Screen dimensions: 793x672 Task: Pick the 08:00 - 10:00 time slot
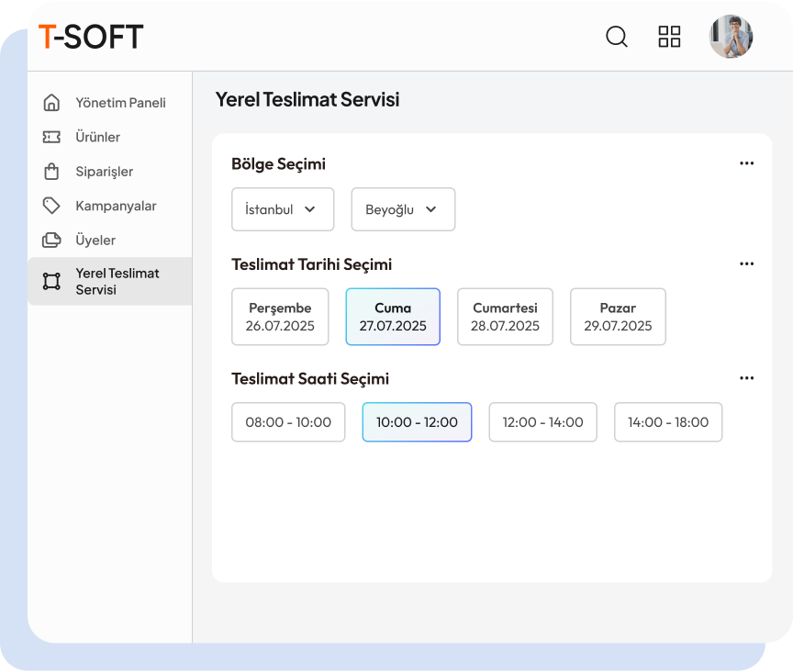pyautogui.click(x=288, y=422)
